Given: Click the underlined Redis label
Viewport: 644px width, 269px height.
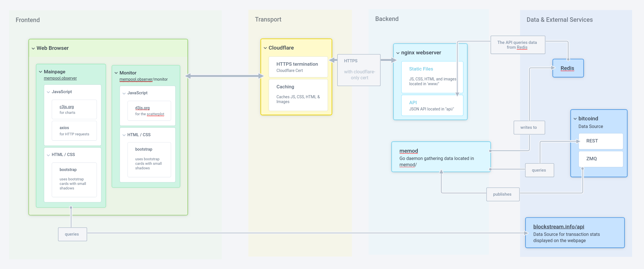Looking at the screenshot, I should coord(567,68).
